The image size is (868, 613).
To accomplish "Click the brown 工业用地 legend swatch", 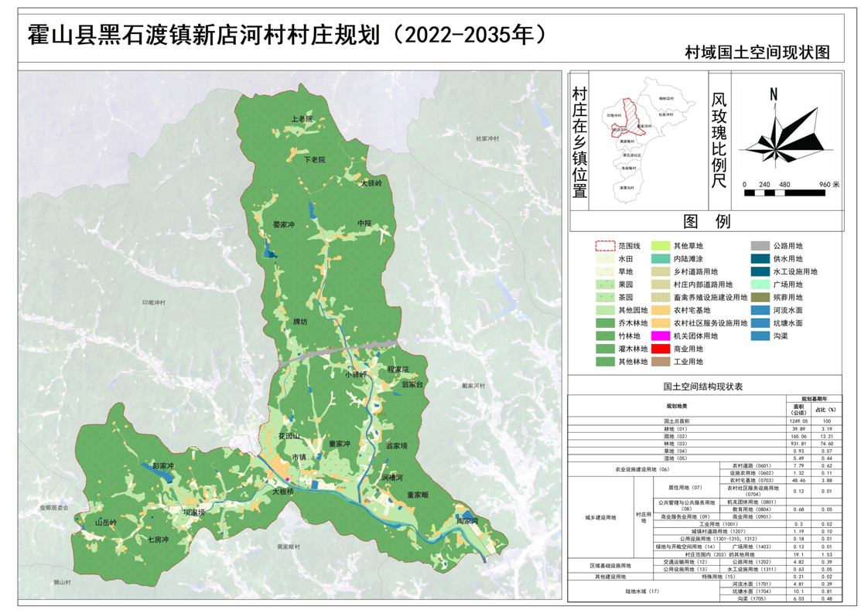I will coord(661,362).
